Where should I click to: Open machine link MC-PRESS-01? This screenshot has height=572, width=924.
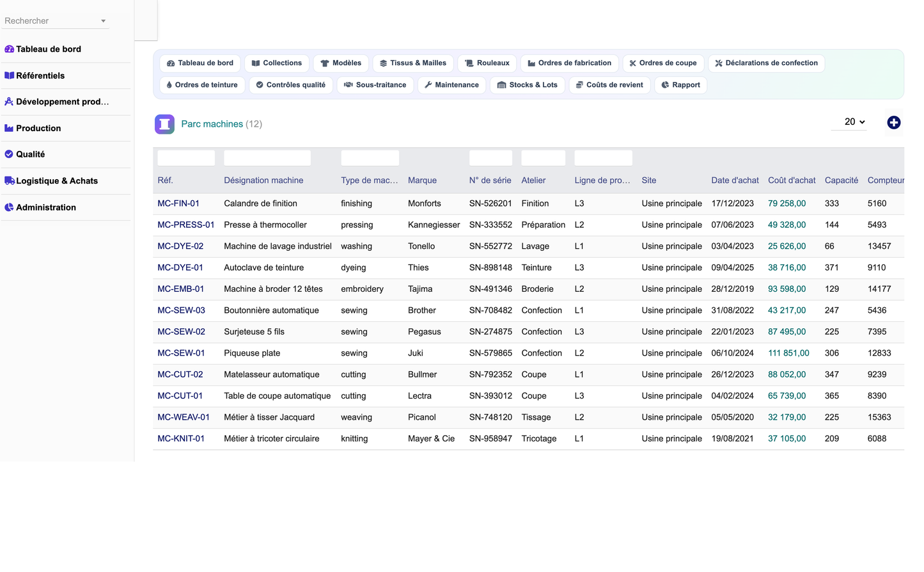point(186,225)
